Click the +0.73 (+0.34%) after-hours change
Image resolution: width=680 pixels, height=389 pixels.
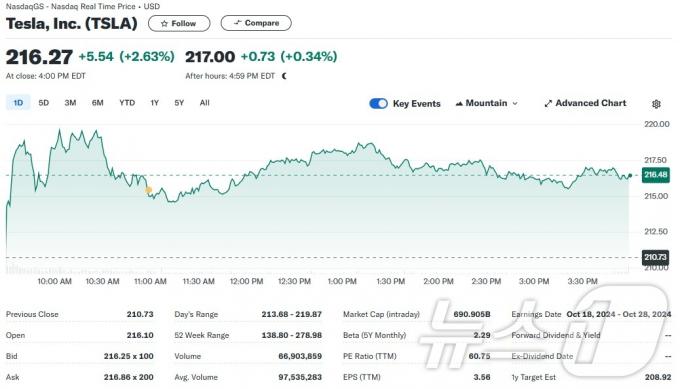[x=289, y=56]
